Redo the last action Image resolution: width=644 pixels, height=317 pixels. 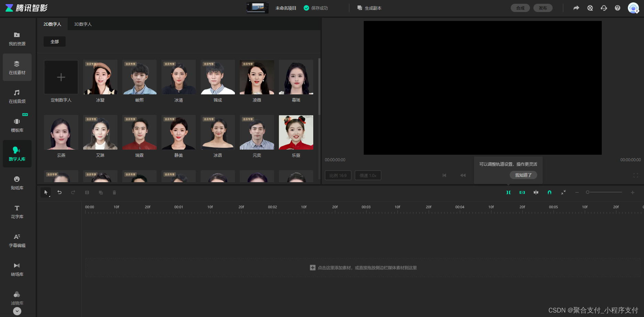coord(73,192)
